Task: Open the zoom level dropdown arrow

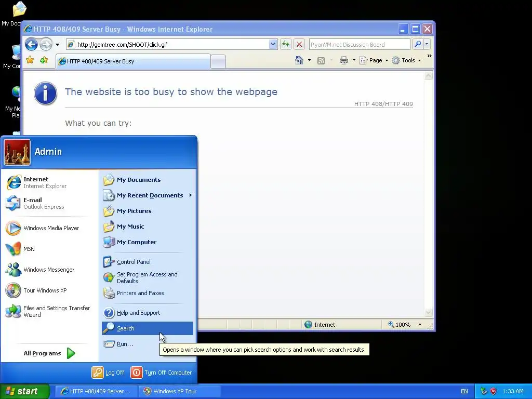Action: tap(420, 325)
